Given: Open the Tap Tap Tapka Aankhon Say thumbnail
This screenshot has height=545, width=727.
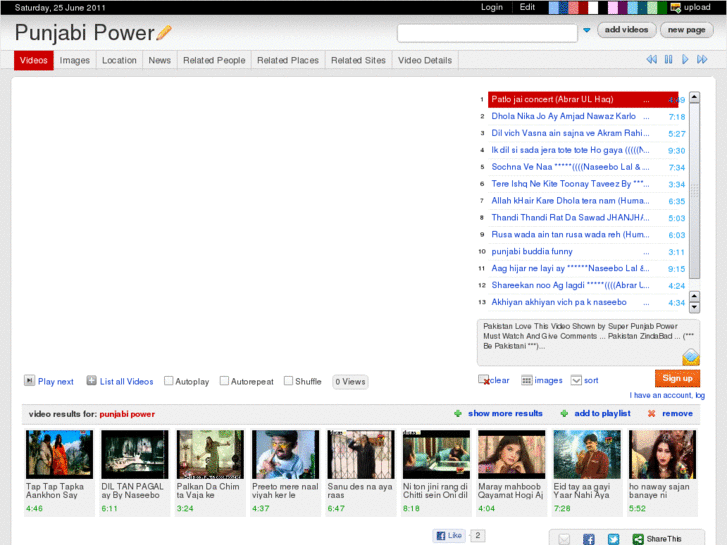Looking at the screenshot, I should (59, 454).
